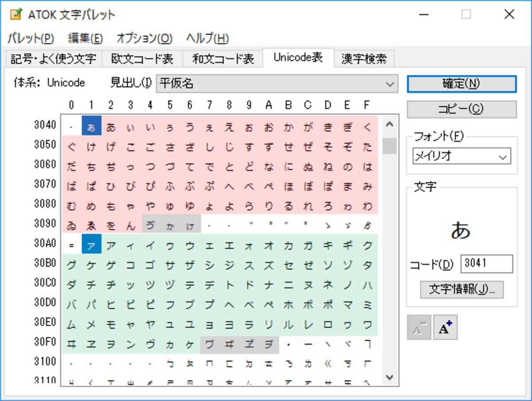Click the 確定(N) button
This screenshot has width=532, height=401.
(462, 84)
